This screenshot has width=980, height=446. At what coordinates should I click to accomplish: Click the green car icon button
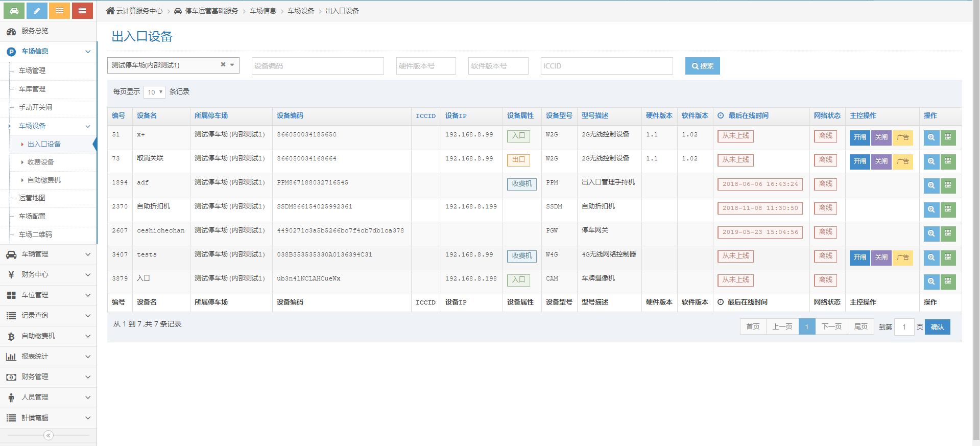[14, 11]
